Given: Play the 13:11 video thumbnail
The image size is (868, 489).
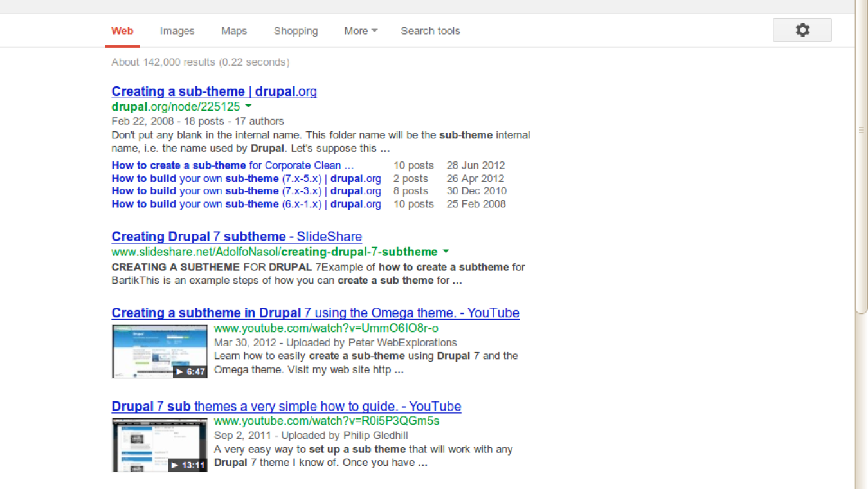Looking at the screenshot, I should tap(159, 445).
